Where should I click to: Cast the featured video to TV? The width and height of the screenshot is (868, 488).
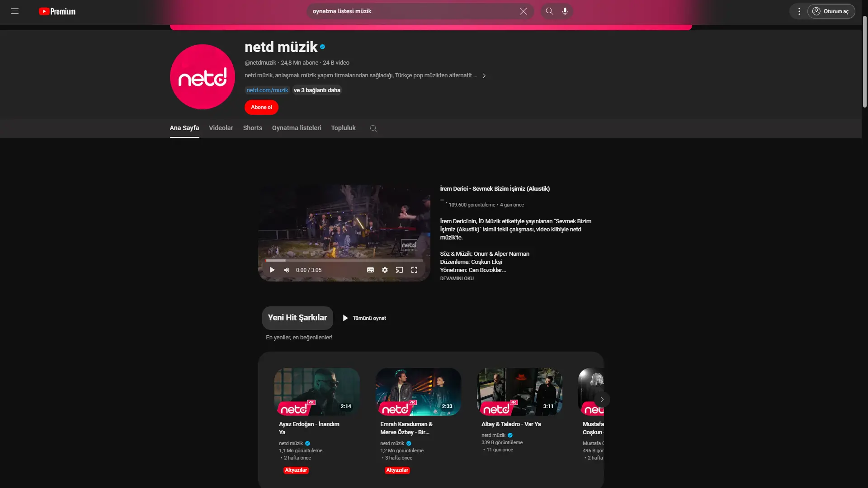coord(399,270)
